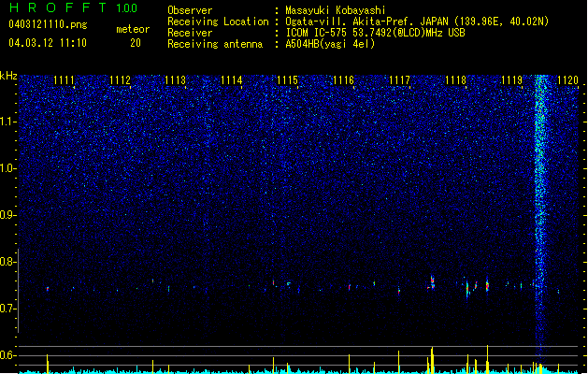Click the strong meteor echo just before 1118
The width and height of the screenshot is (588, 374).
[x=432, y=282]
